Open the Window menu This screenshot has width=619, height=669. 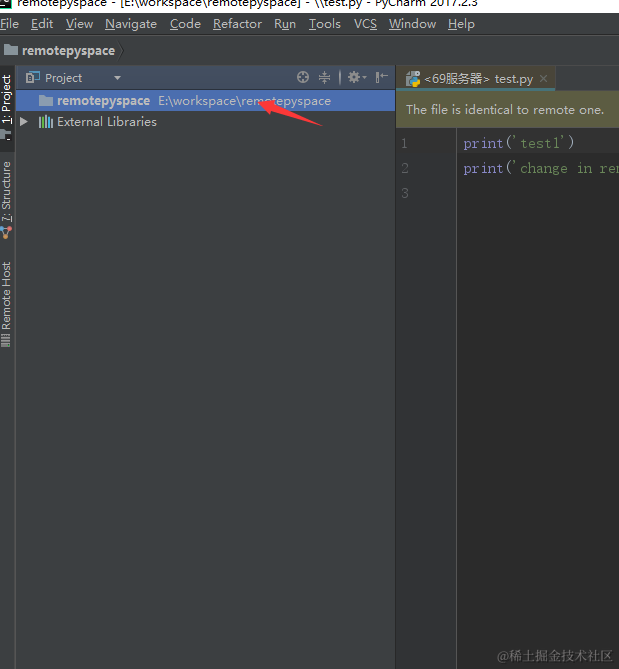click(413, 24)
